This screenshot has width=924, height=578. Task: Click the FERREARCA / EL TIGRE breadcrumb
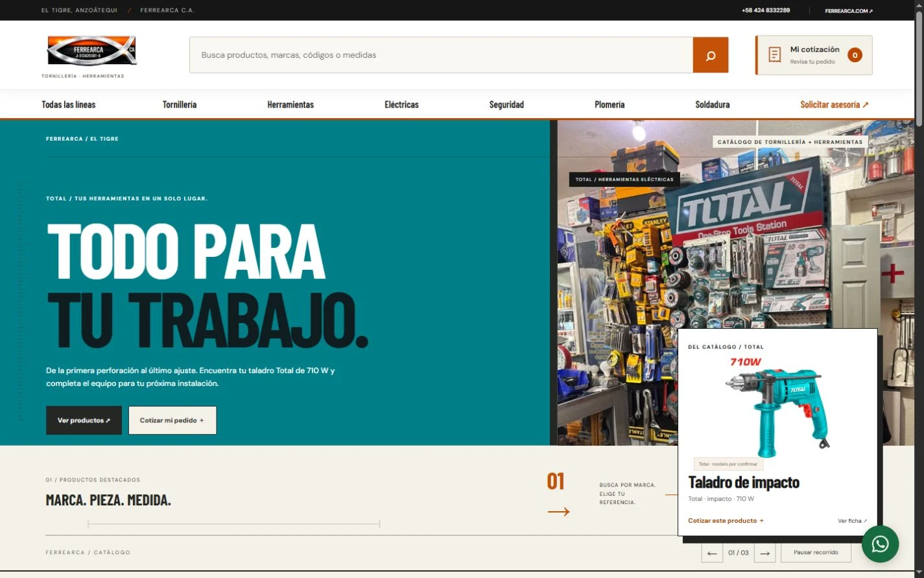coord(82,139)
